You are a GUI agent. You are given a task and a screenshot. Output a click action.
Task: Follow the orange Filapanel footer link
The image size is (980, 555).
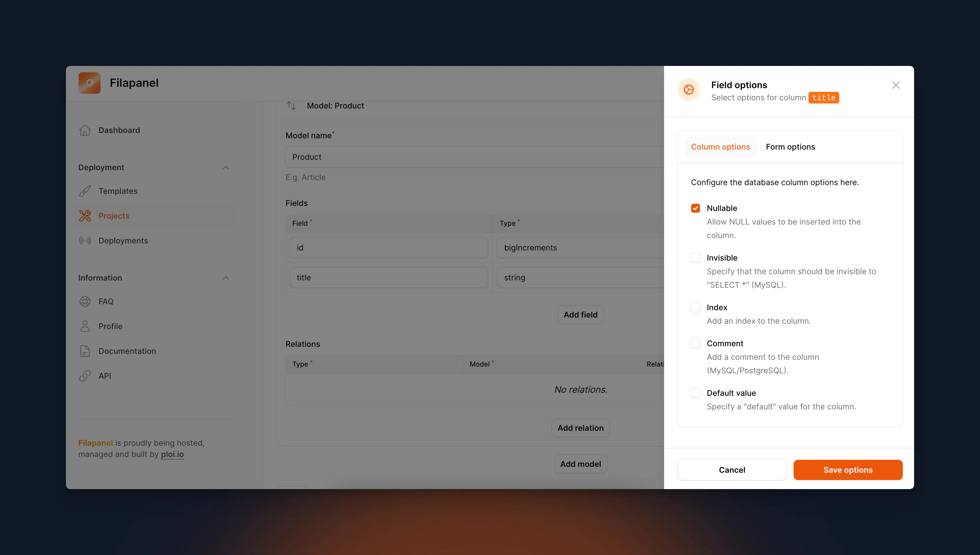coord(96,443)
